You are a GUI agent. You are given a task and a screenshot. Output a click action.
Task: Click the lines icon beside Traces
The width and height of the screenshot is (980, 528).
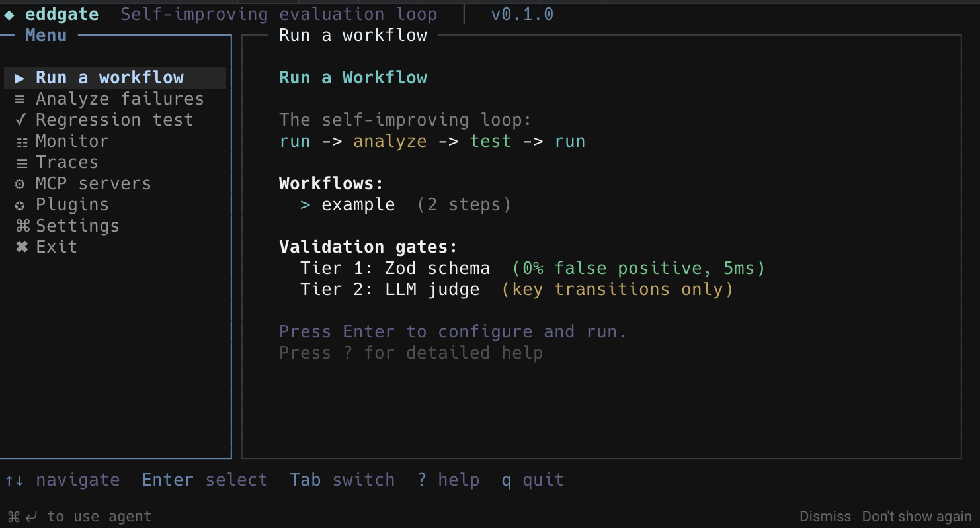[x=19, y=162]
